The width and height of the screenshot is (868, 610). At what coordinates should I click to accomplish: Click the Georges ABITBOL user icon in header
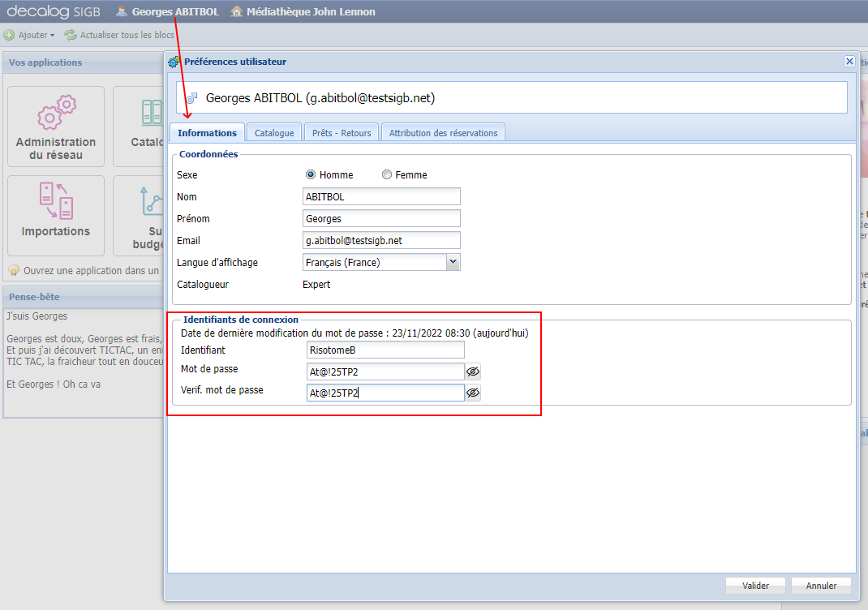point(122,11)
